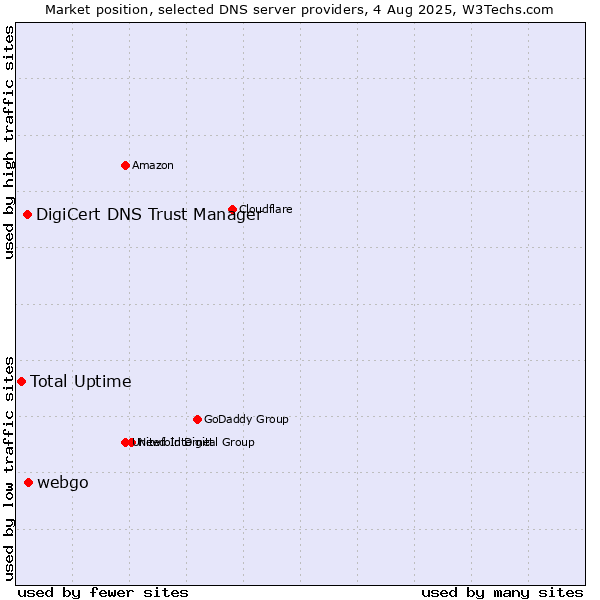This screenshot has width=600, height=600.
Task: Click the Cloudflare red data point
Action: (232, 209)
